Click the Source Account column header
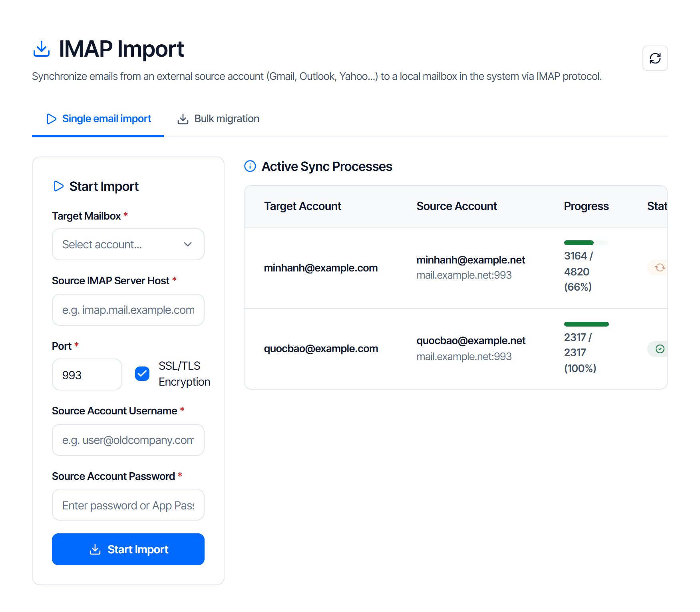700x612 pixels. coord(457,206)
